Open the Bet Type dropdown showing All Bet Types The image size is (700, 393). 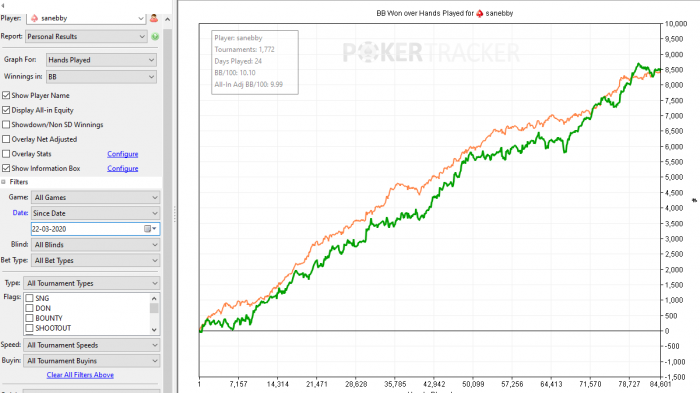(x=96, y=260)
